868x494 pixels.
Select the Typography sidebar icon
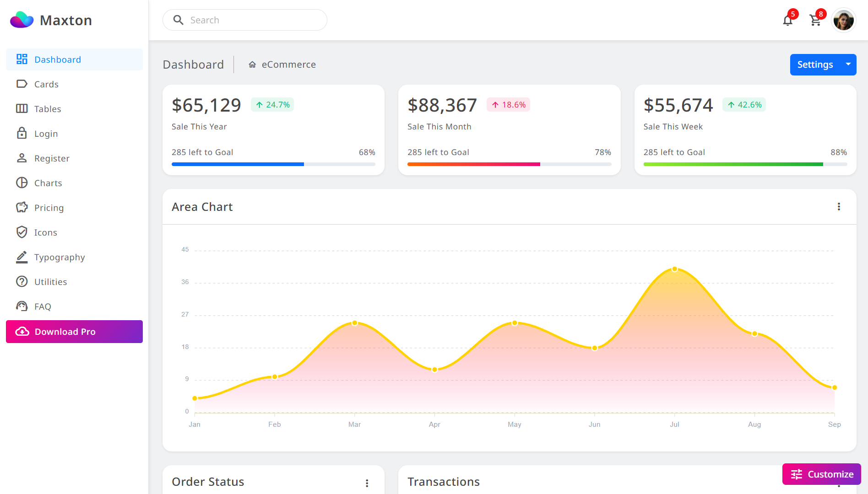22,257
